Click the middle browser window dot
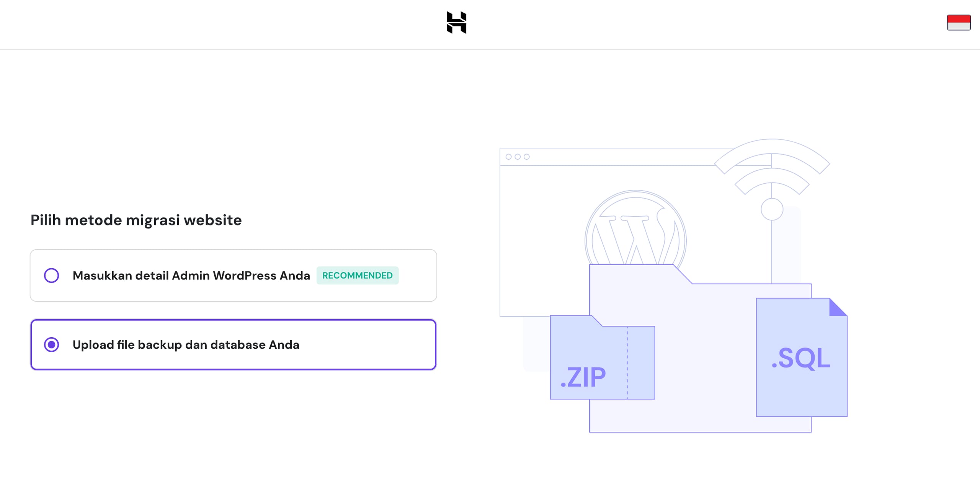 click(518, 157)
